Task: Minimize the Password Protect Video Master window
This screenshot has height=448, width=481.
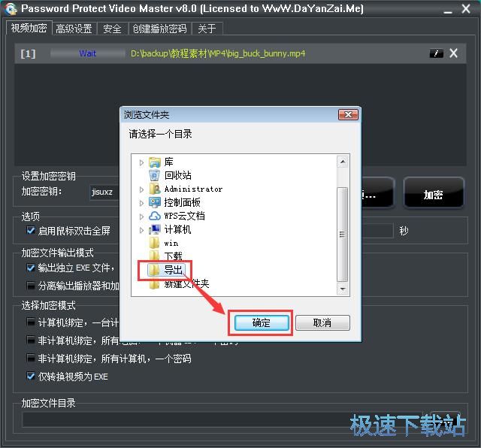Action: (x=448, y=11)
